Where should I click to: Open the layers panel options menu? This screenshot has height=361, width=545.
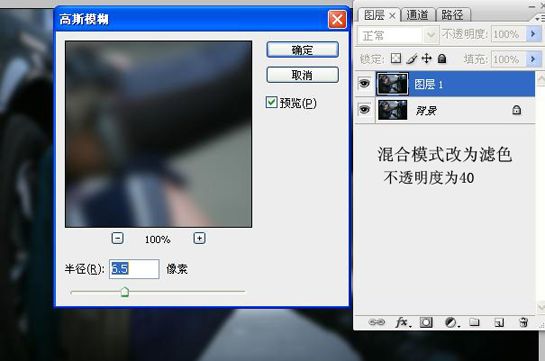point(540,19)
